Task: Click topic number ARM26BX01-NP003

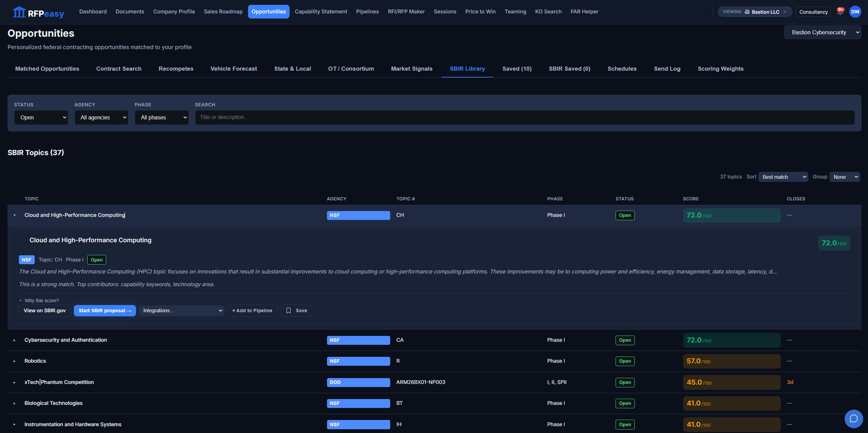Action: [420, 382]
